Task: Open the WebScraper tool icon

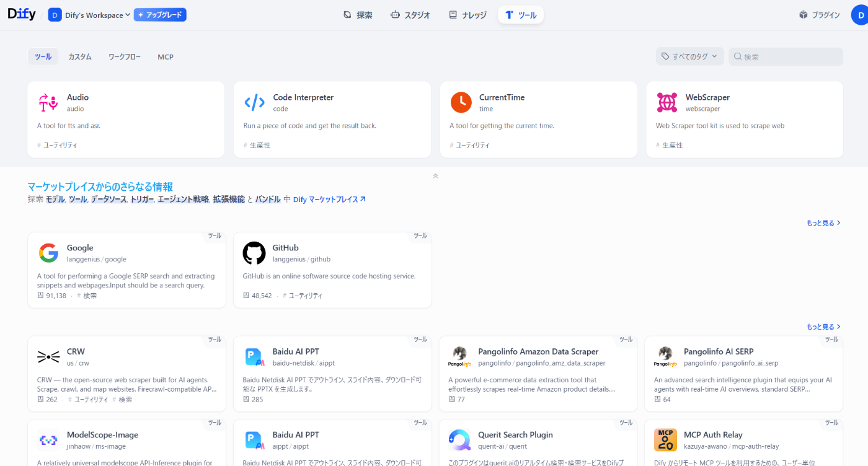Action: (x=666, y=102)
